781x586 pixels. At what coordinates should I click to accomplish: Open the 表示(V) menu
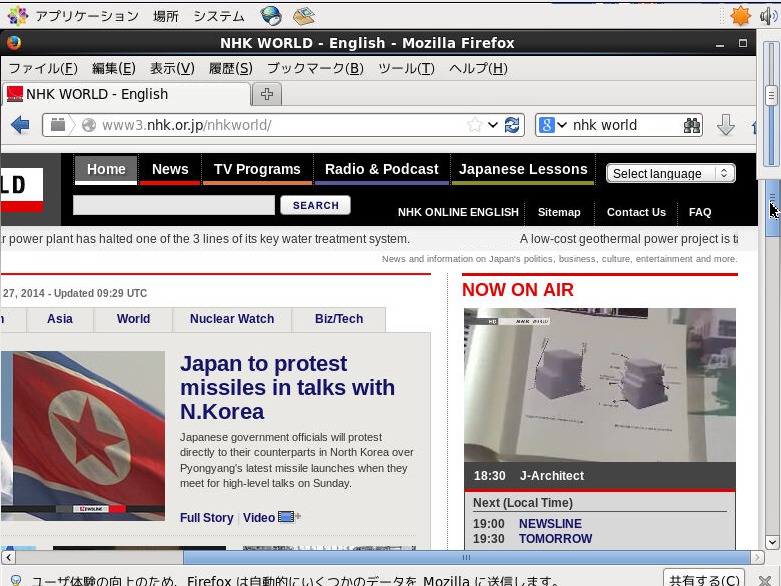pos(172,68)
